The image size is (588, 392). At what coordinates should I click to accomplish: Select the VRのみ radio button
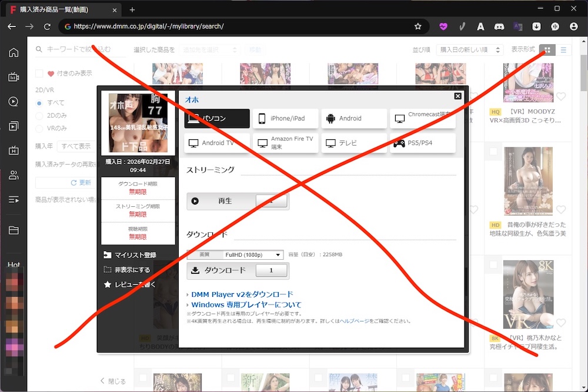coord(39,128)
